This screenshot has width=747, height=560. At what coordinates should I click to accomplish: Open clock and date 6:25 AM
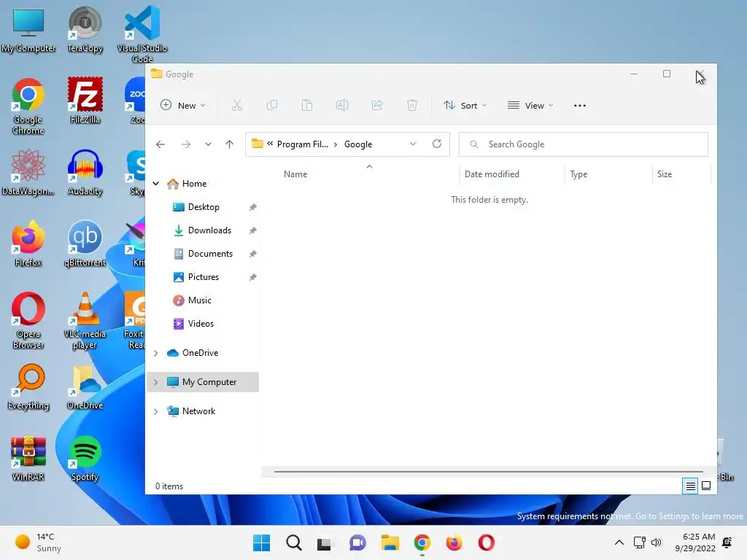click(x=695, y=542)
